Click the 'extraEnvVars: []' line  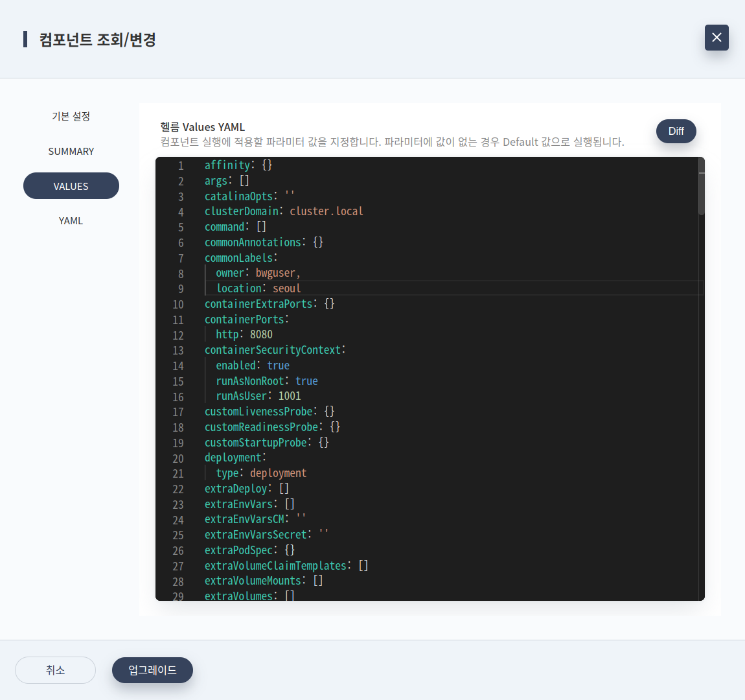(249, 504)
